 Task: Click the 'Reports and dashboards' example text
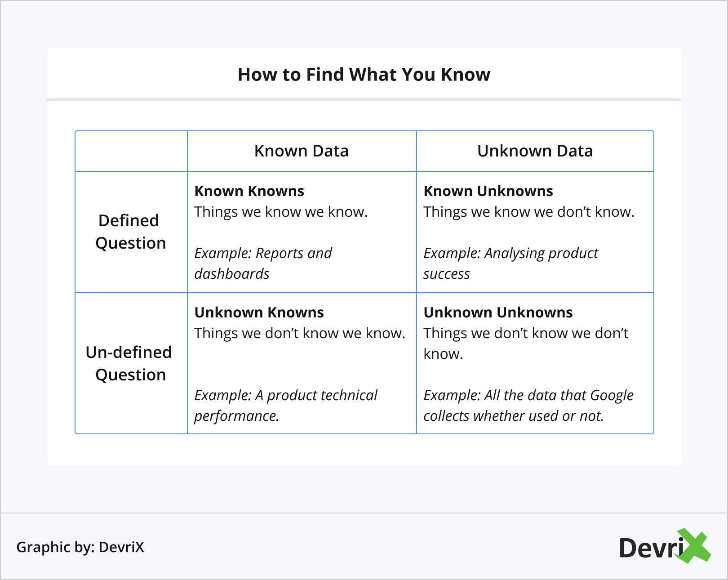click(x=263, y=263)
